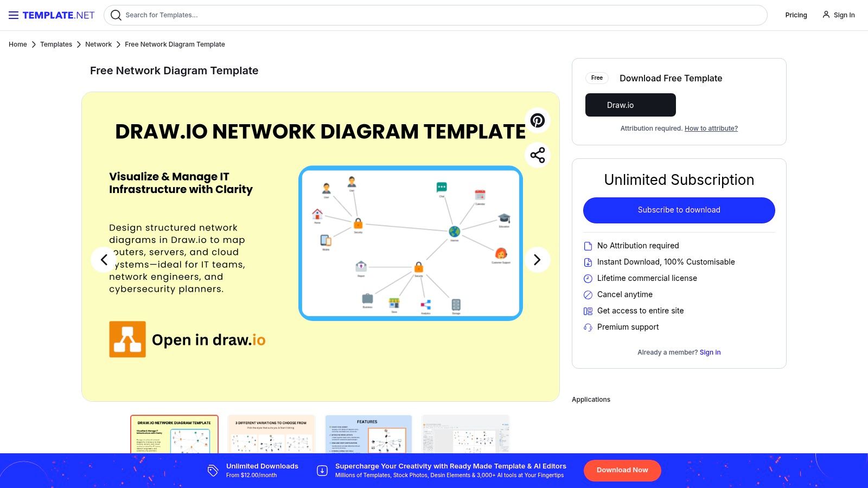Click Unlimited Subscription heading
Image resolution: width=868 pixels, height=488 pixels.
coord(679,180)
